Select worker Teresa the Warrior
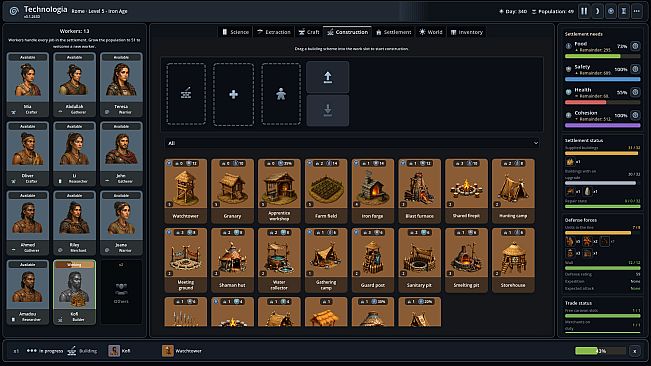Viewport: 651px width, 366px height. click(121, 85)
